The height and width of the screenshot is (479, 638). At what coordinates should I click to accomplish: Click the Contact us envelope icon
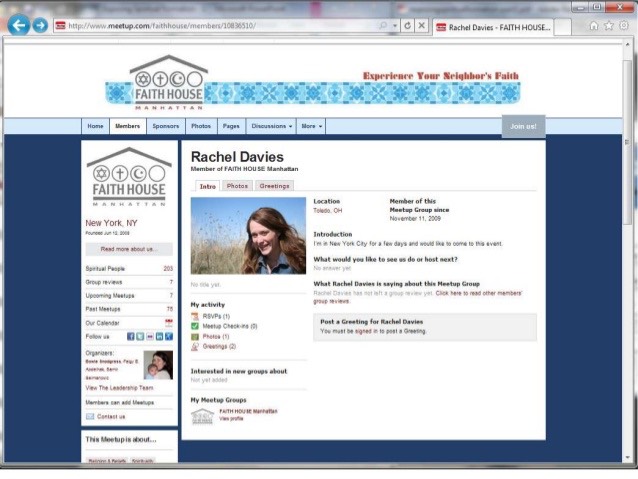coord(90,416)
